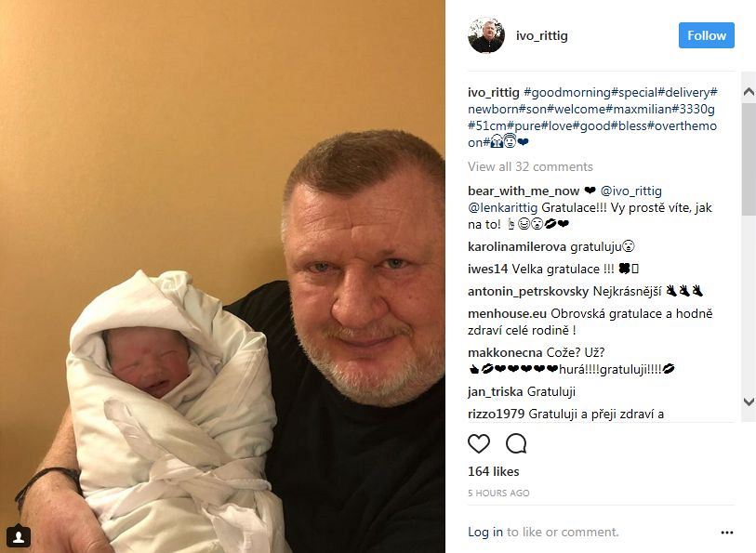Open the 5 hours ago timestamp
The image size is (756, 553).
(x=498, y=494)
